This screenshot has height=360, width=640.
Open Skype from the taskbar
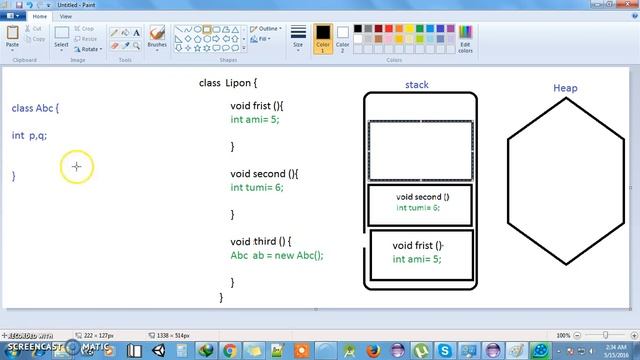pyautogui.click(x=445, y=350)
